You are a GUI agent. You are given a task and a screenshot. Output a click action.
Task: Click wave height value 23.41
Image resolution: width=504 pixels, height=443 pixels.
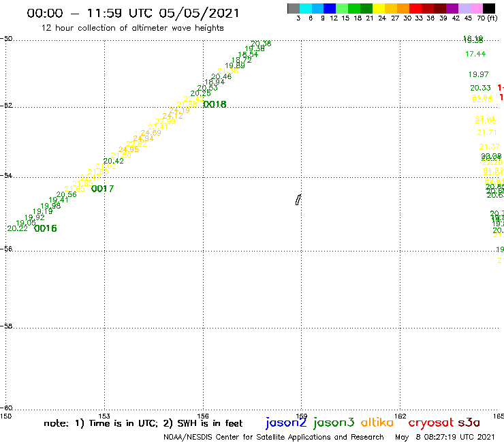[x=158, y=127]
